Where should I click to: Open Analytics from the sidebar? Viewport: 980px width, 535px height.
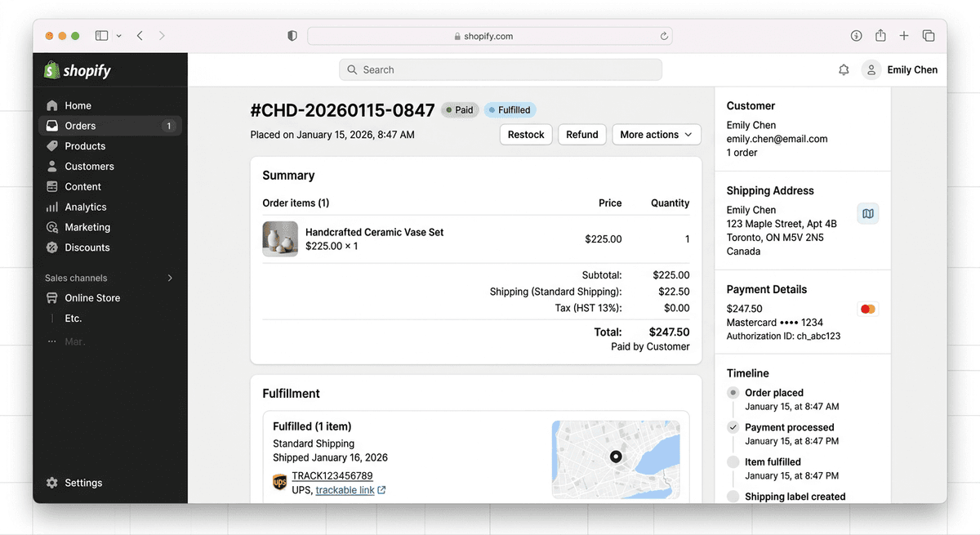pos(54,207)
